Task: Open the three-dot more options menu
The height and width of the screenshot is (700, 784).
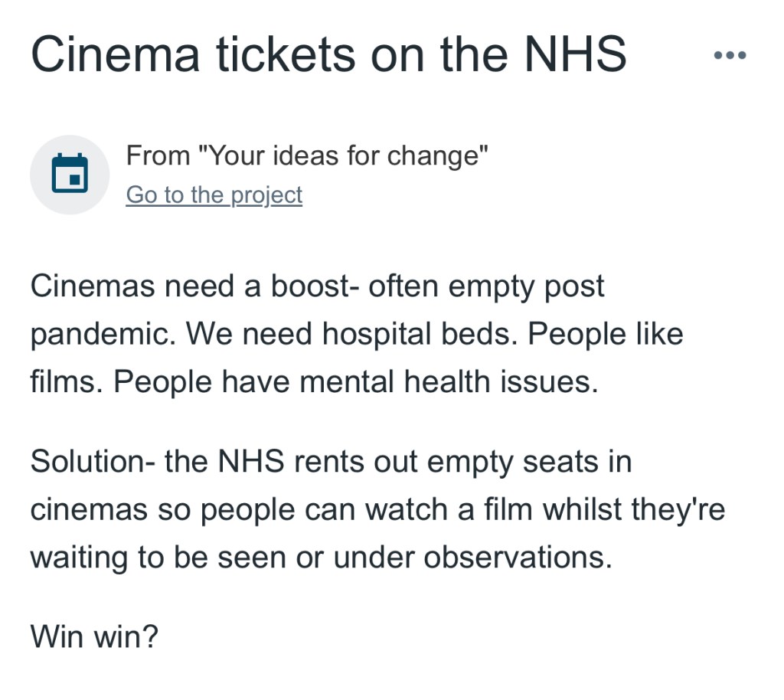Action: pos(729,55)
